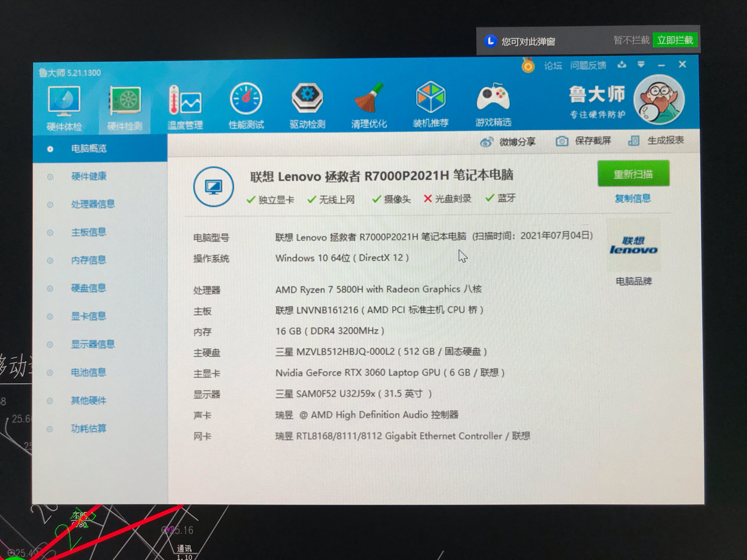Image resolution: width=747 pixels, height=560 pixels.
Task: Click the AMD High Definition Audio value
Action: click(366, 415)
